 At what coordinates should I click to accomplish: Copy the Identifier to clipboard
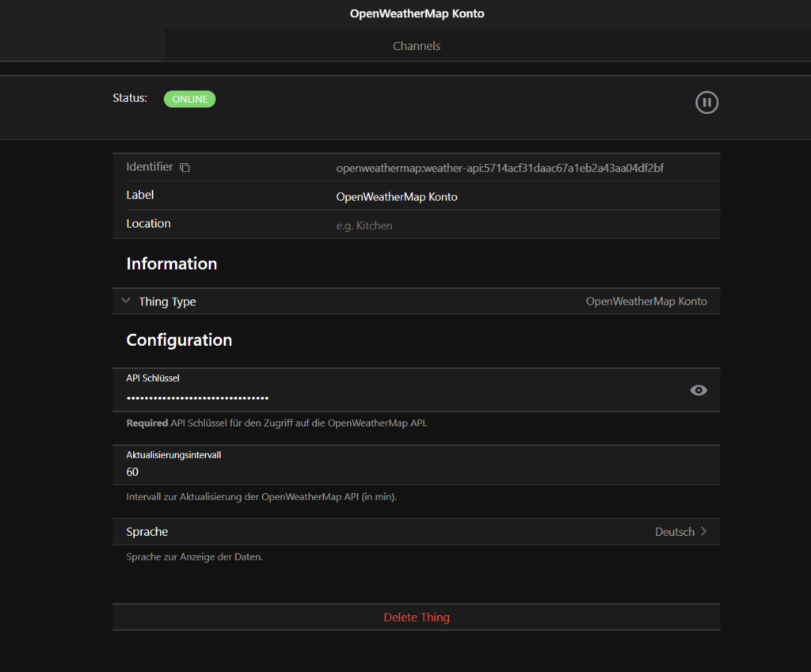[185, 168]
